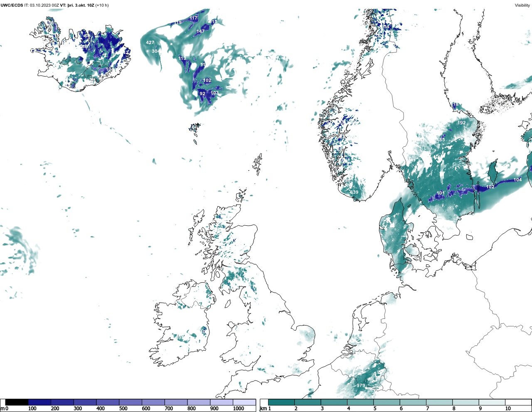Select the "500" tick label in metre legend
The image size is (532, 412).
coord(123,409)
